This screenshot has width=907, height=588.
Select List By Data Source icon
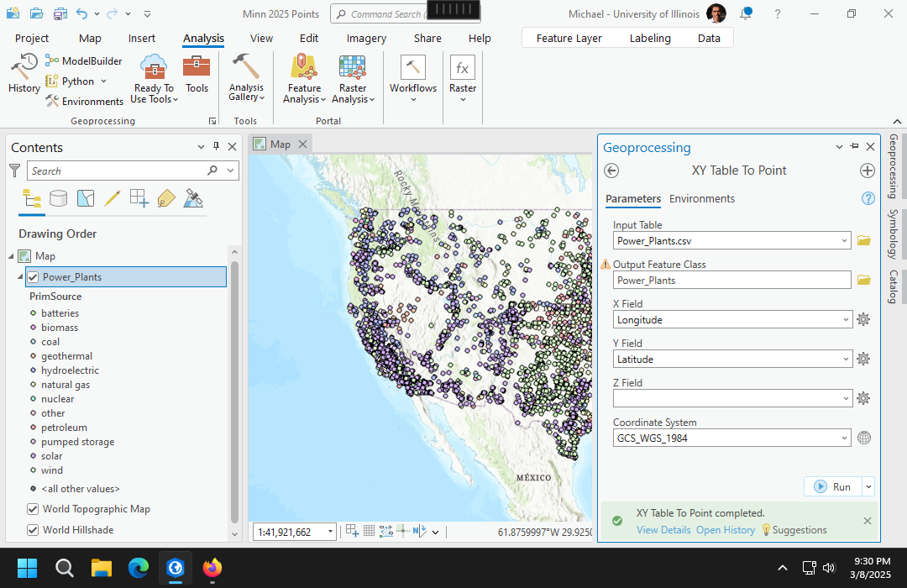[59, 198]
